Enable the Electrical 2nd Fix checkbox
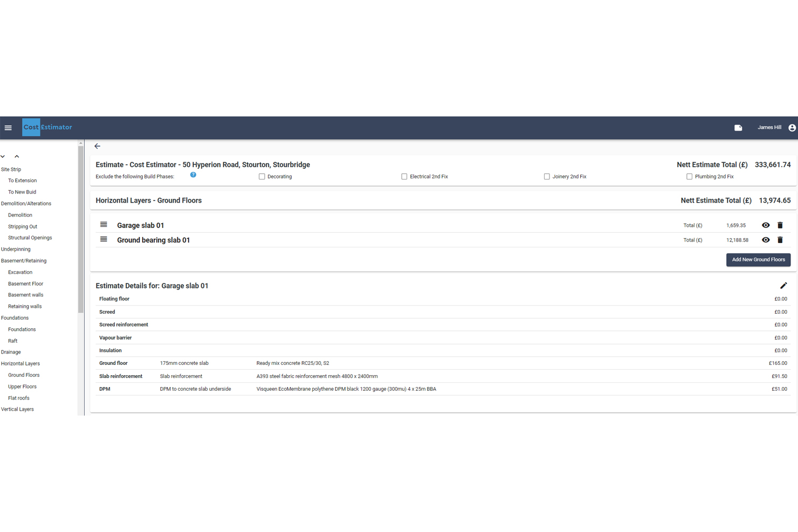Image resolution: width=798 pixels, height=532 pixels. coord(404,177)
